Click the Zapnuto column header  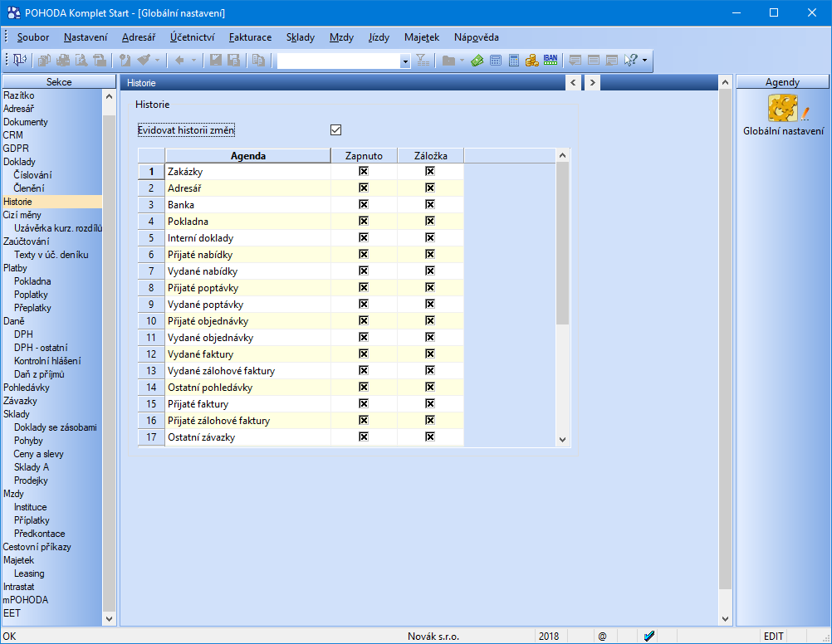(364, 155)
